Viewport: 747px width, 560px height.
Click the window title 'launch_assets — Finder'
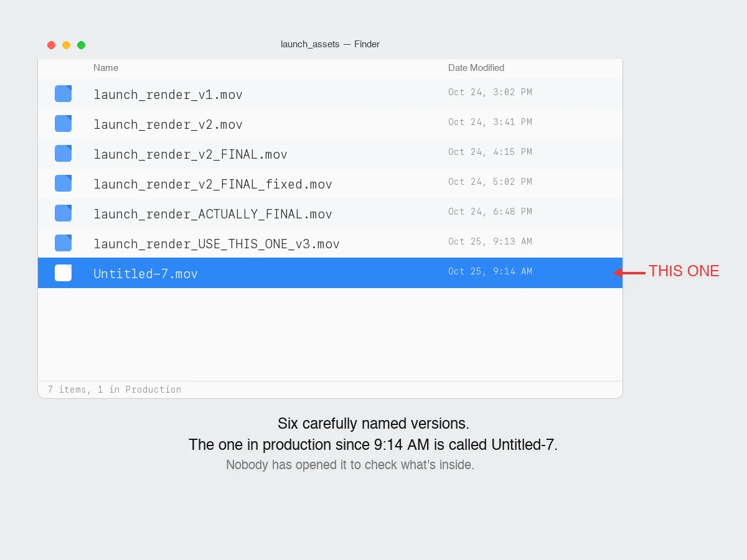click(330, 44)
